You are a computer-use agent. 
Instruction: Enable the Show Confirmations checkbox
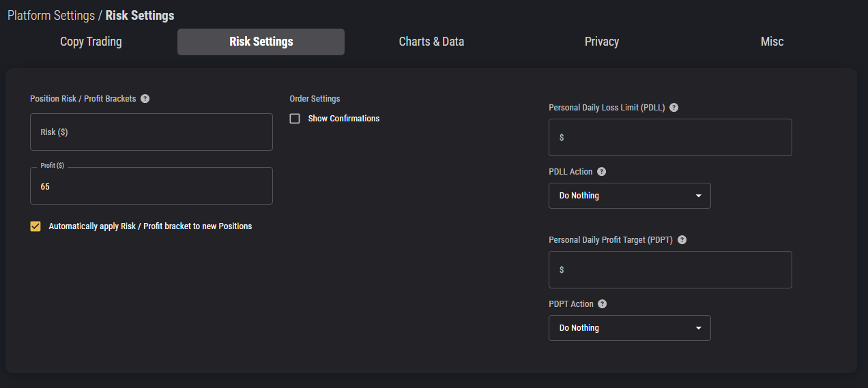click(295, 119)
